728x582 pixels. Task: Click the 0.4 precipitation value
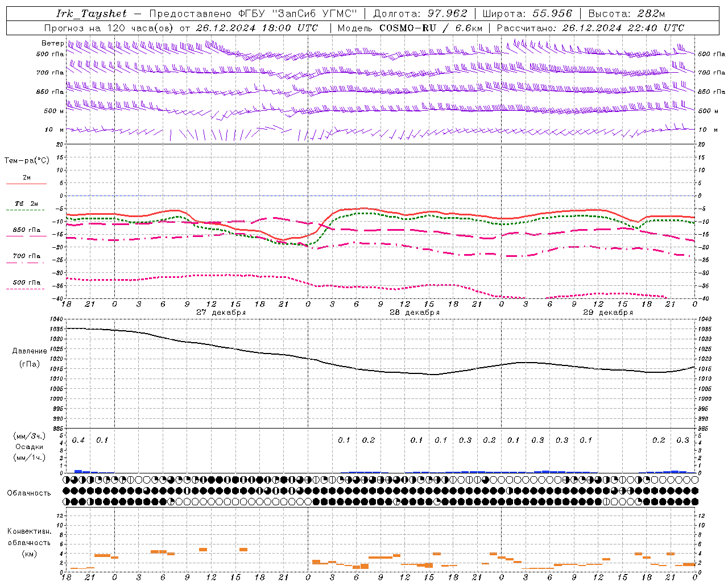click(78, 440)
